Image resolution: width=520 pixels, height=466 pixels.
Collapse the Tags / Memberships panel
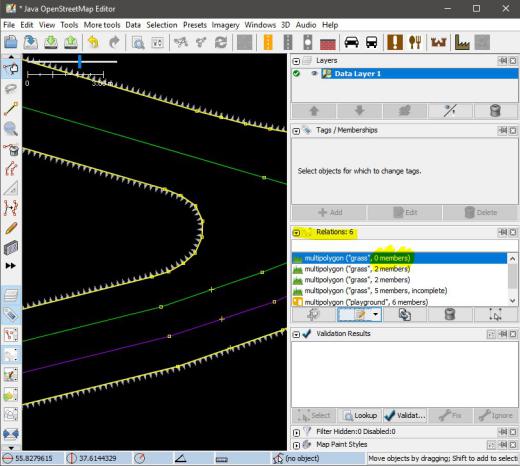tap(296, 131)
